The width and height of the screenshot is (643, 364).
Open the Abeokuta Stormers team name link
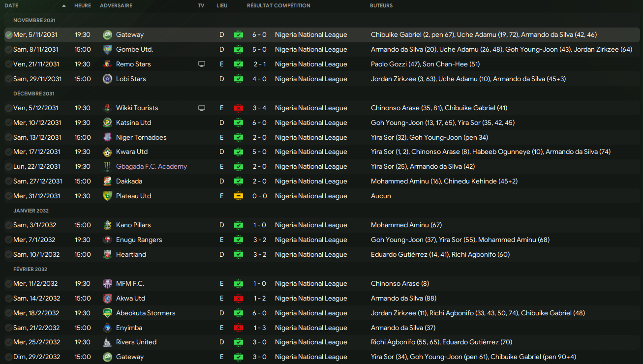146,313
